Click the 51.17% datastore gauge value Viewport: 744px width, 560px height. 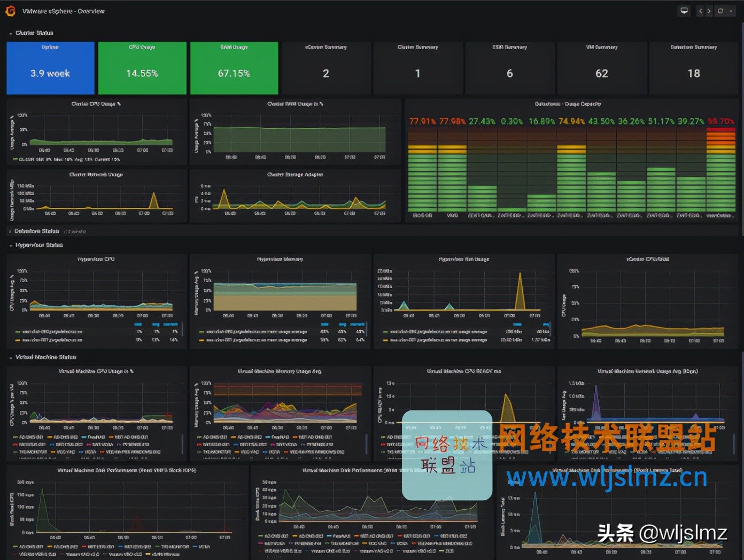661,121
